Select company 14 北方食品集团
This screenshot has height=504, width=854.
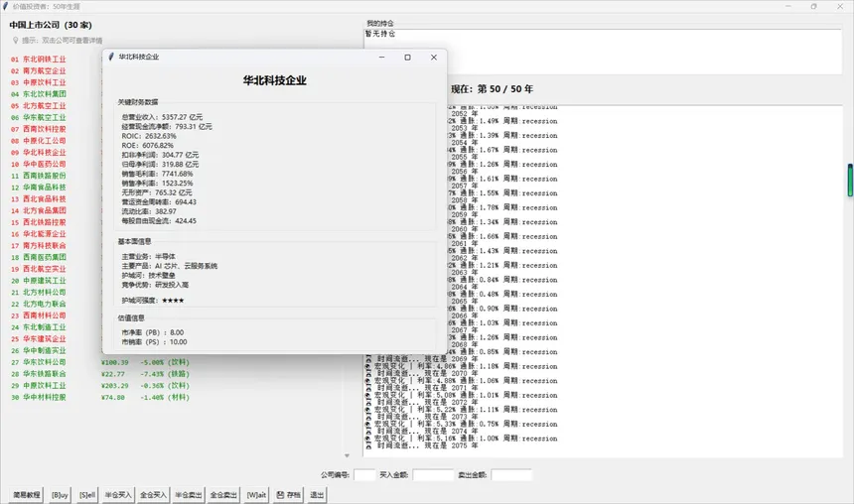click(x=39, y=210)
